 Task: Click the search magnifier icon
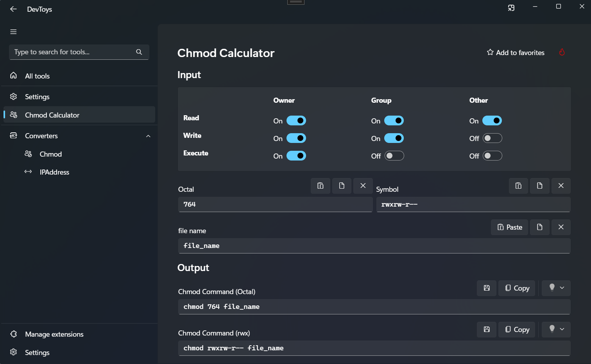139,52
